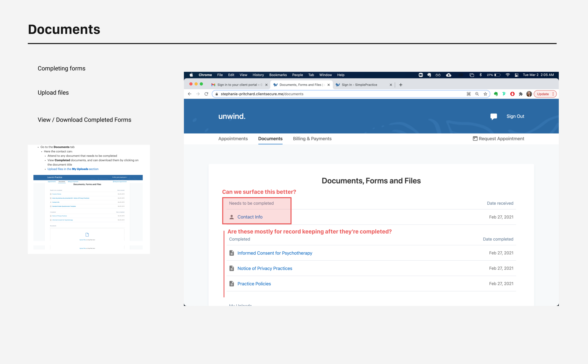Viewport: 588px width, 364px height.
Task: Click Upload files in the My Uploads section link
Action: click(x=73, y=169)
